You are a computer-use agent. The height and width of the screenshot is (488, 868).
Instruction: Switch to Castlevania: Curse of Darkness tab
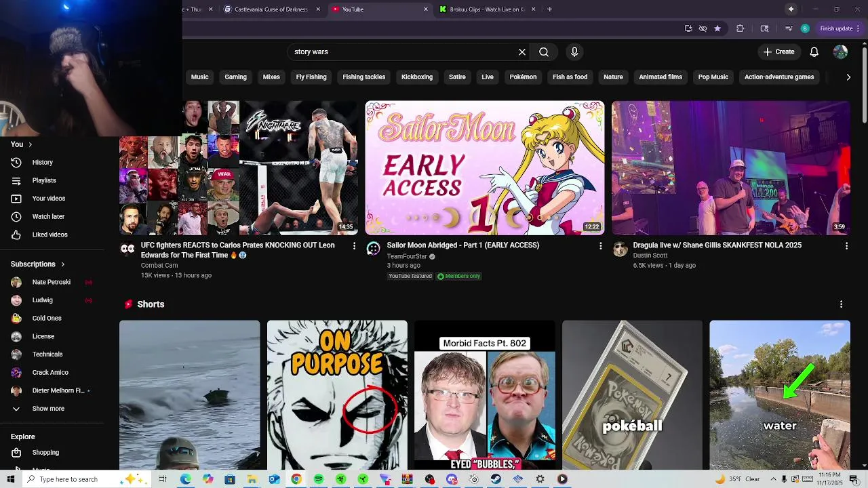click(x=271, y=9)
